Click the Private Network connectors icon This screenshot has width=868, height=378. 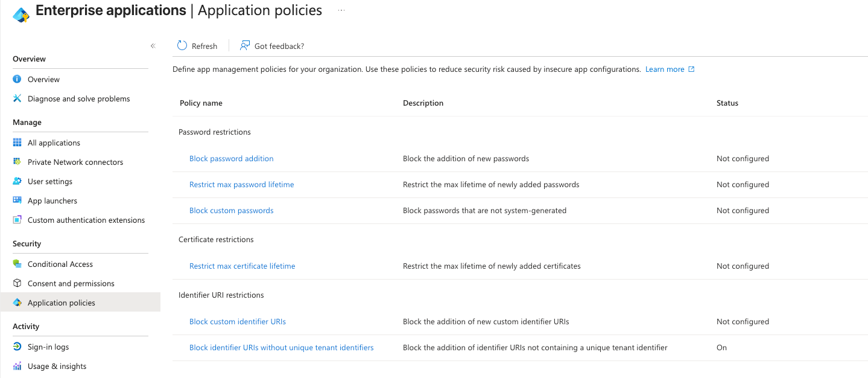(x=17, y=162)
